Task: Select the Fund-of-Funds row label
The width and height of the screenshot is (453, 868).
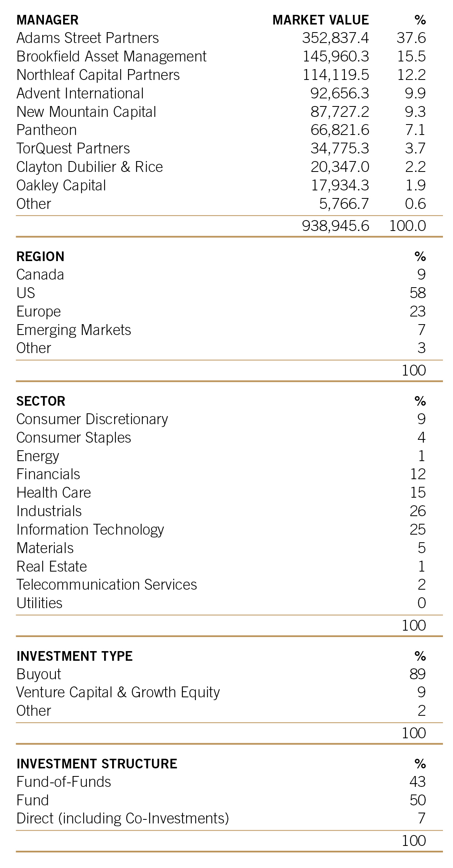Action: click(64, 782)
